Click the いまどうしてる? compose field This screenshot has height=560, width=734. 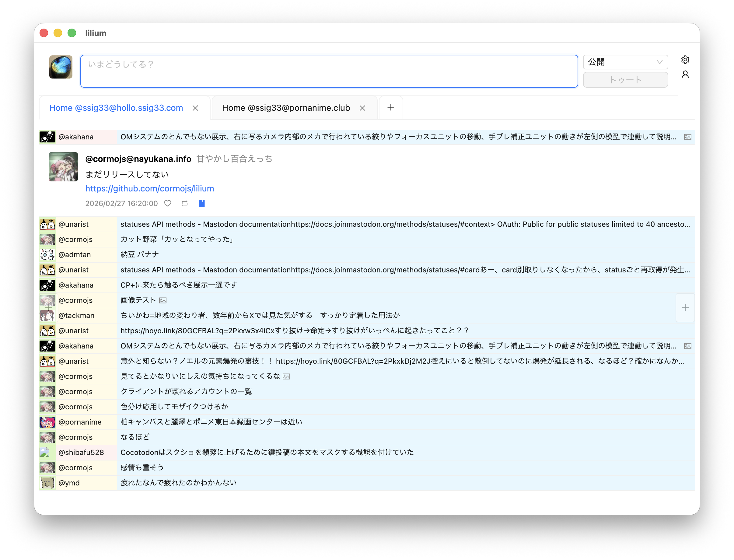pyautogui.click(x=329, y=71)
